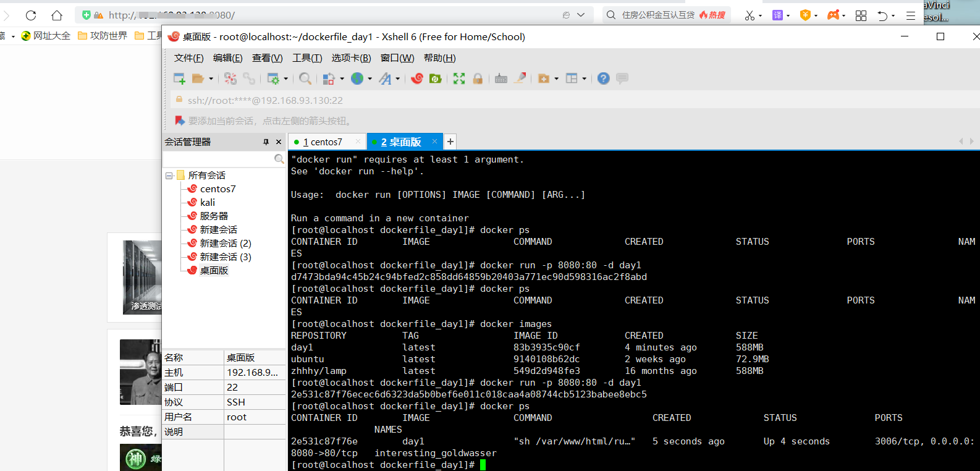Open the 选项卡(B) menu
The width and height of the screenshot is (980, 471).
coord(351,58)
